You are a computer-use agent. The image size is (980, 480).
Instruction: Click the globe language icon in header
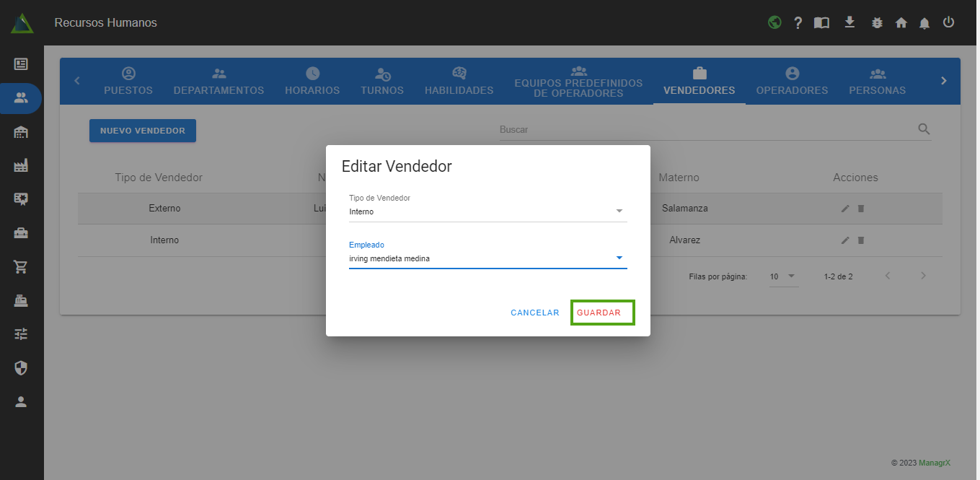point(774,22)
